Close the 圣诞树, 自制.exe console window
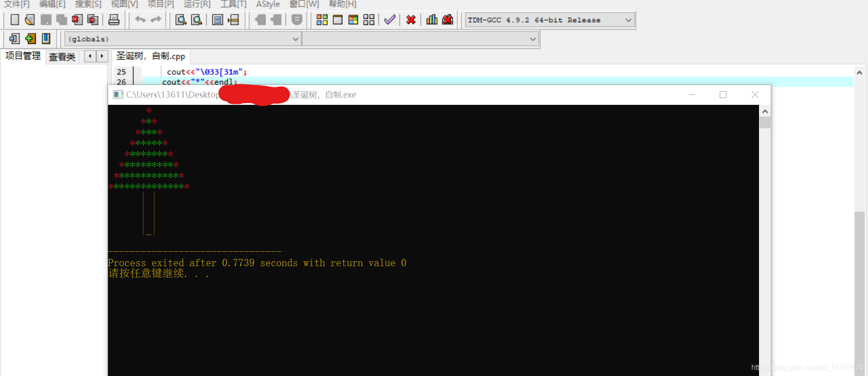868x376 pixels. click(x=755, y=94)
